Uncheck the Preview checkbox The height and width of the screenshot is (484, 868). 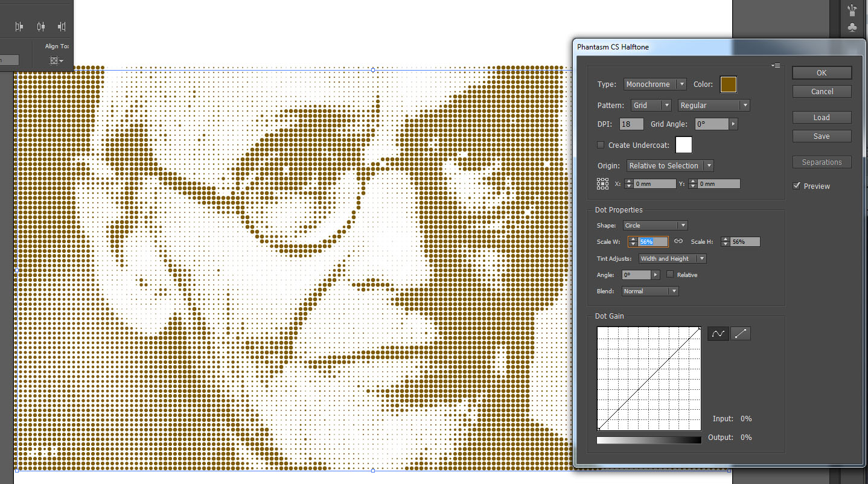click(797, 186)
